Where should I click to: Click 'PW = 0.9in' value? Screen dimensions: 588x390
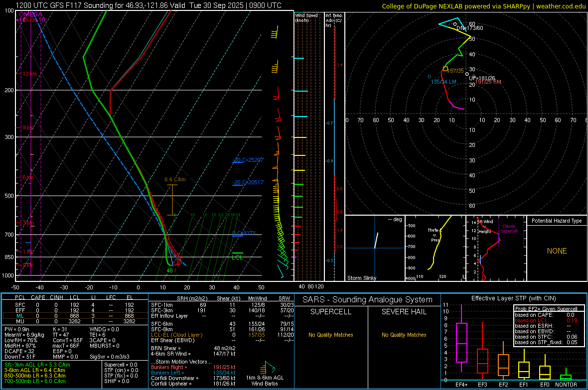pos(17,329)
